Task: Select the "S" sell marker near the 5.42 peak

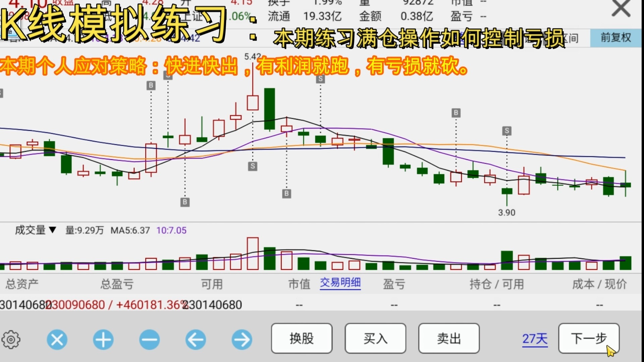Action: tap(253, 167)
